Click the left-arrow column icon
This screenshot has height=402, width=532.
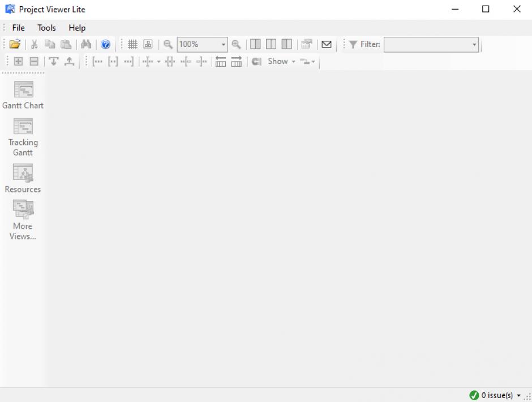coord(221,62)
